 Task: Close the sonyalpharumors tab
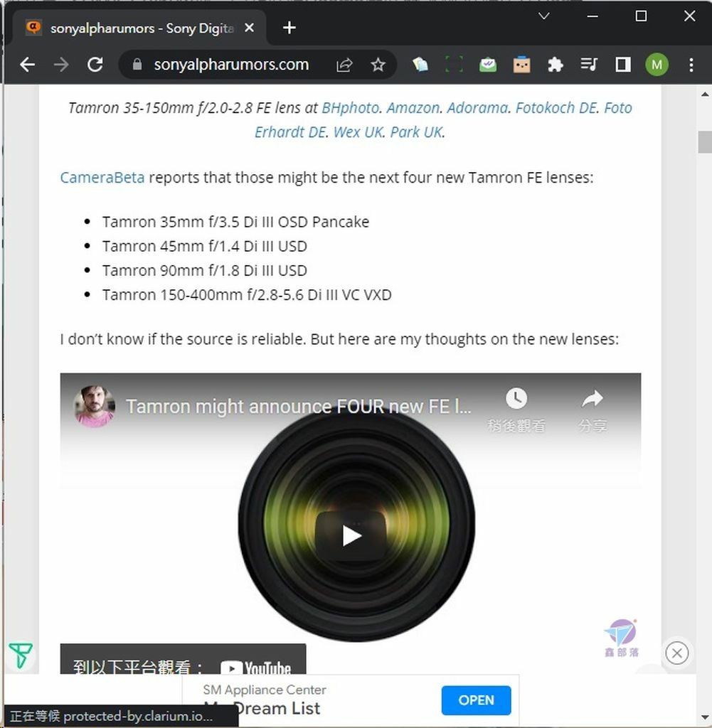(x=249, y=28)
